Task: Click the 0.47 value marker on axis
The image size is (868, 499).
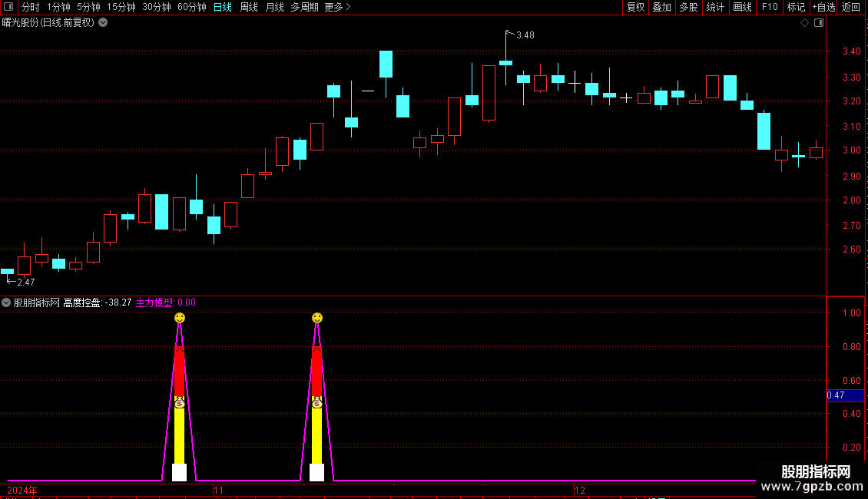Action: 845,395
